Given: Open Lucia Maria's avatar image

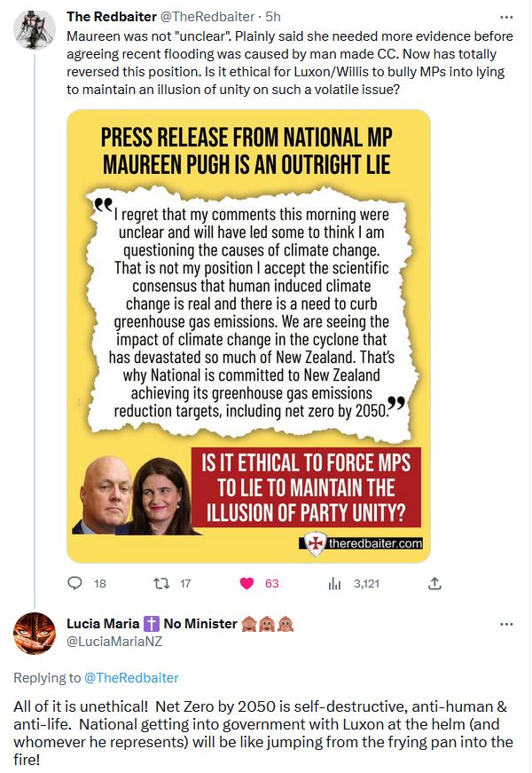Looking at the screenshot, I should point(35,633).
